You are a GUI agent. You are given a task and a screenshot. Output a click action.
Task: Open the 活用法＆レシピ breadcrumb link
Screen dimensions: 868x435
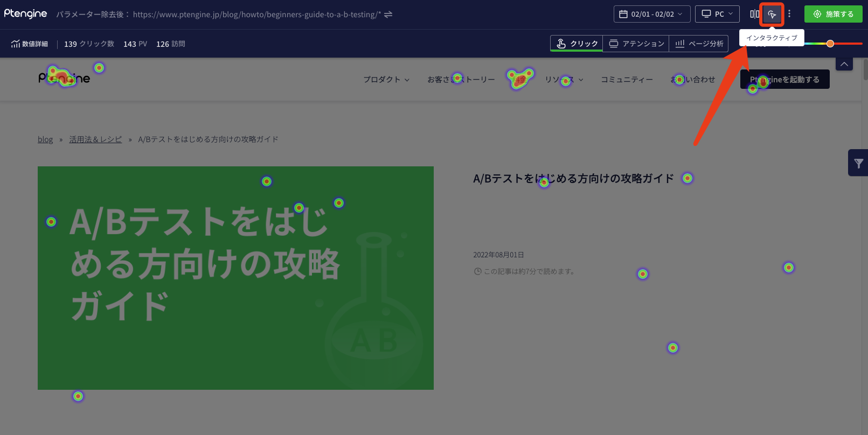(95, 139)
